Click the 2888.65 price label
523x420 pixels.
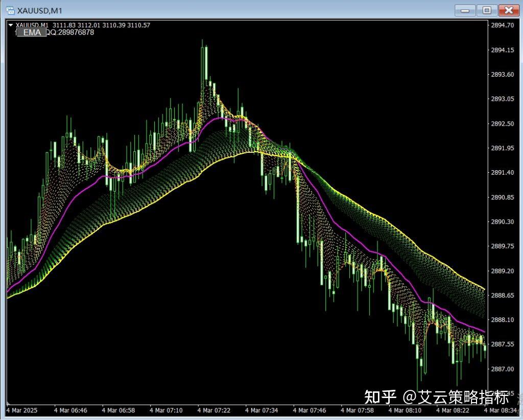tap(503, 295)
